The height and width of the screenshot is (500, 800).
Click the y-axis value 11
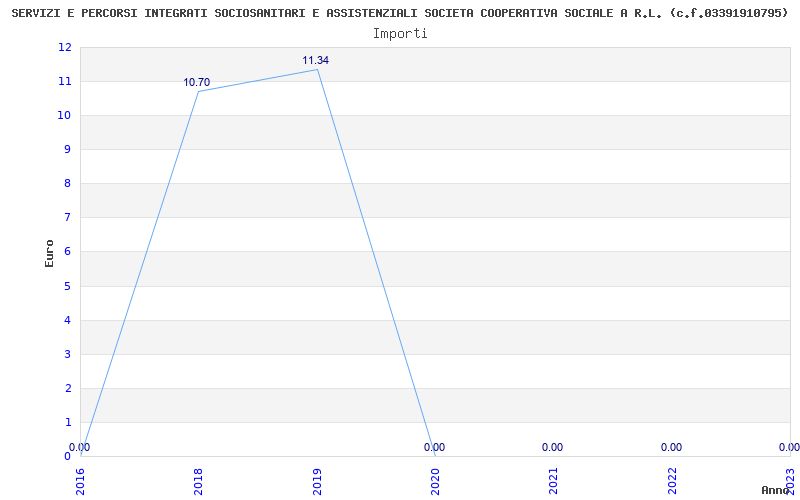click(x=65, y=82)
